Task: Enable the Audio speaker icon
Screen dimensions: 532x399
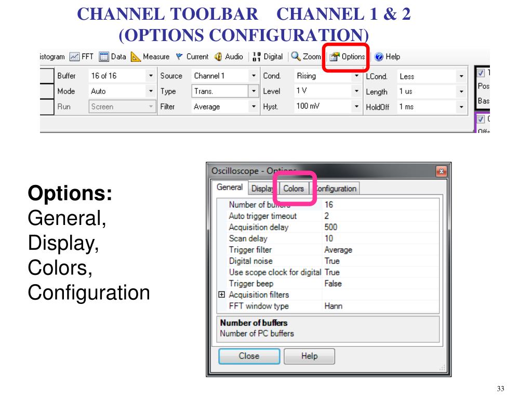Action: tap(218, 57)
